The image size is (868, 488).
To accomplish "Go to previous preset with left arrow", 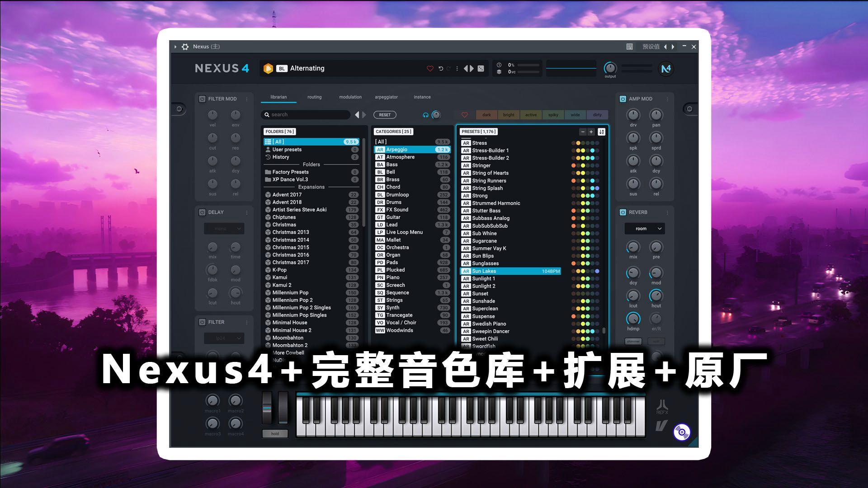I will pyautogui.click(x=466, y=69).
